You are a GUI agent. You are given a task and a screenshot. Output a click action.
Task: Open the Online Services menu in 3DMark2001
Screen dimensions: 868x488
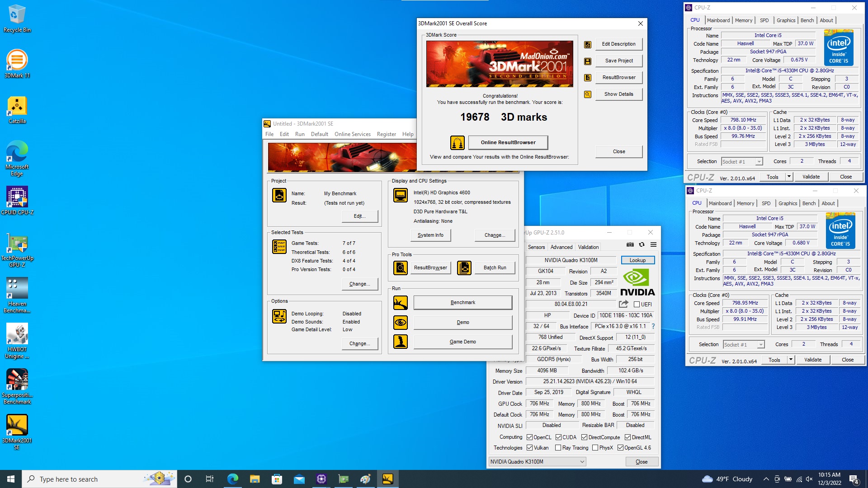click(353, 134)
